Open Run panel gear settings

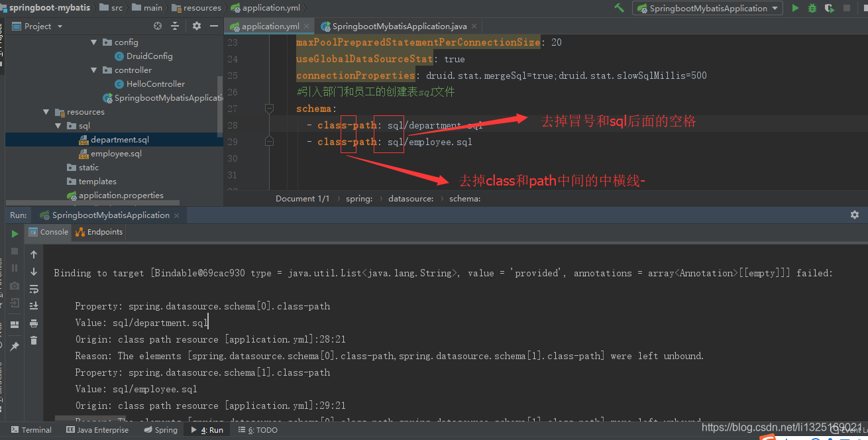pos(855,215)
